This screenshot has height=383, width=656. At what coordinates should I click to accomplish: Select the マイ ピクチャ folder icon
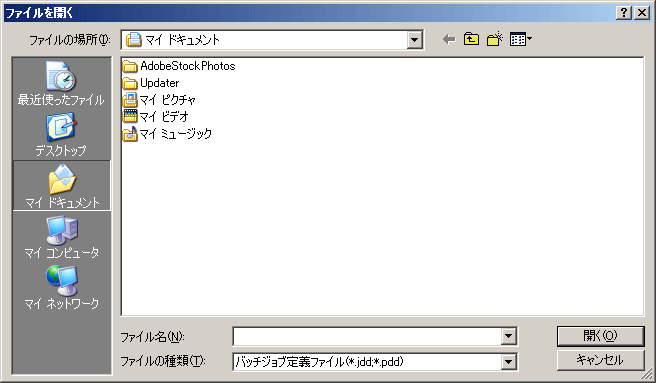pyautogui.click(x=130, y=100)
